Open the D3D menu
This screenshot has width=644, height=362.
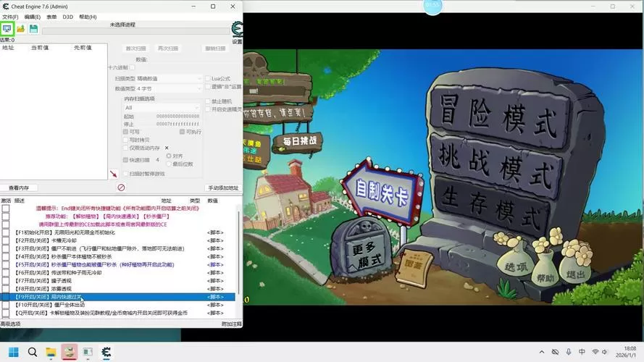pos(68,17)
